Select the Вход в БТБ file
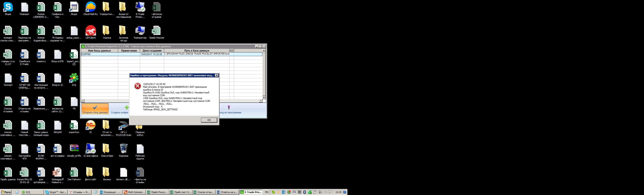 58,56
